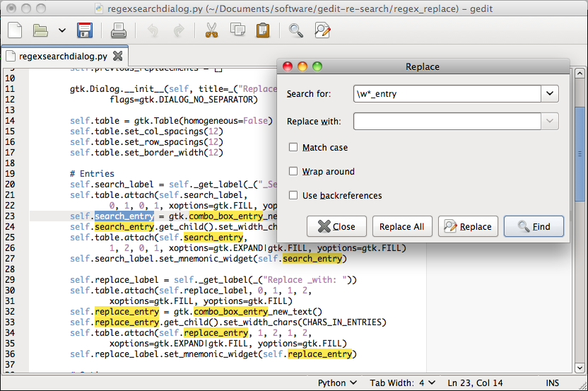Viewport: 588px width, 391px height.
Task: Click the Replace button with pencil icon
Action: click(468, 227)
